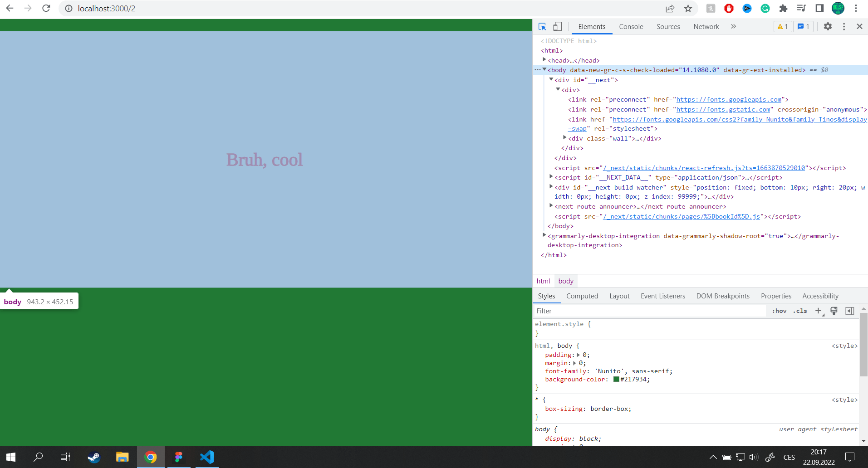Open the react-refresh.js script link
The width and height of the screenshot is (868, 468).
704,168
